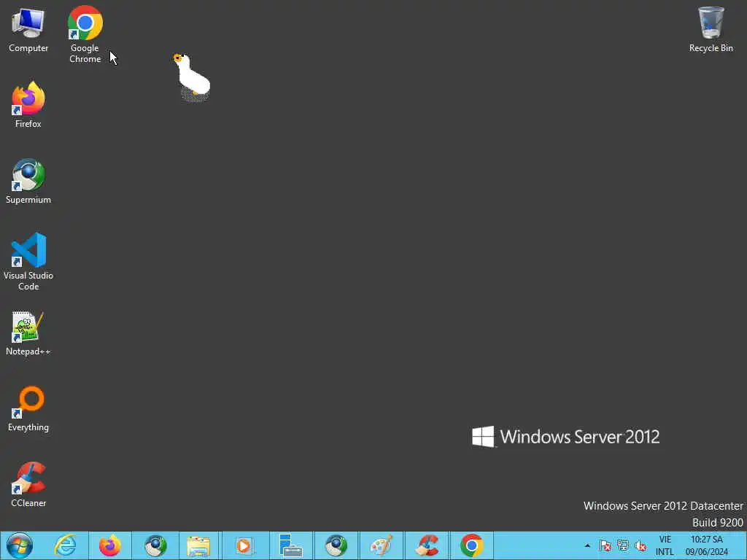The image size is (747, 560).
Task: Select the Supermium desktop shortcut
Action: [28, 181]
